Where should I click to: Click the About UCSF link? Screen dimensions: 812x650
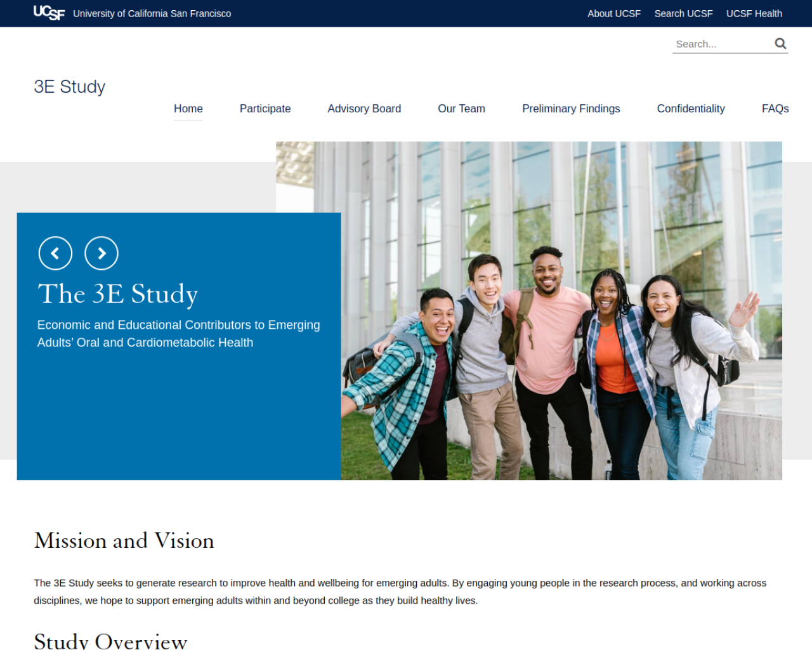[x=614, y=13]
